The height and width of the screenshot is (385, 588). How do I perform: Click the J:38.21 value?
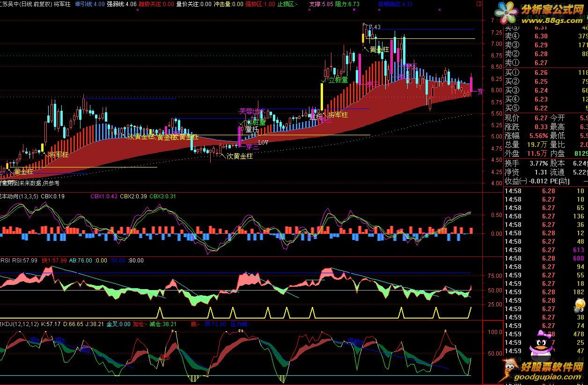click(x=94, y=324)
